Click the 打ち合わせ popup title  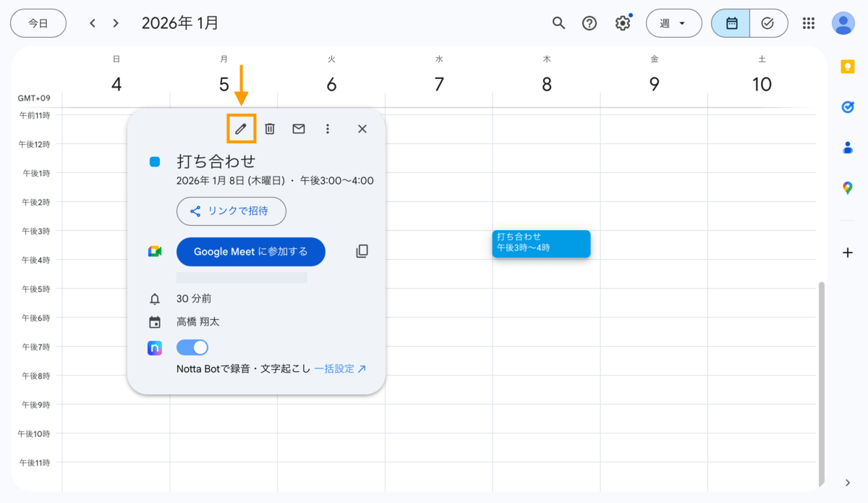(x=216, y=161)
